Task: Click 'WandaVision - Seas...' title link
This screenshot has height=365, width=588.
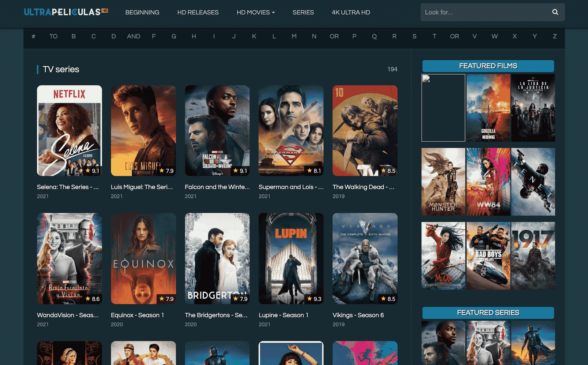Action: click(x=68, y=315)
